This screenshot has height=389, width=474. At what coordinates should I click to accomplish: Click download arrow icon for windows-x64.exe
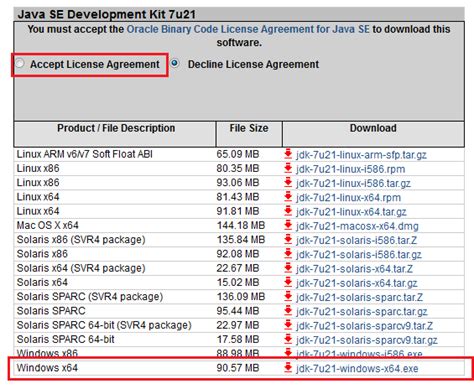(x=288, y=368)
